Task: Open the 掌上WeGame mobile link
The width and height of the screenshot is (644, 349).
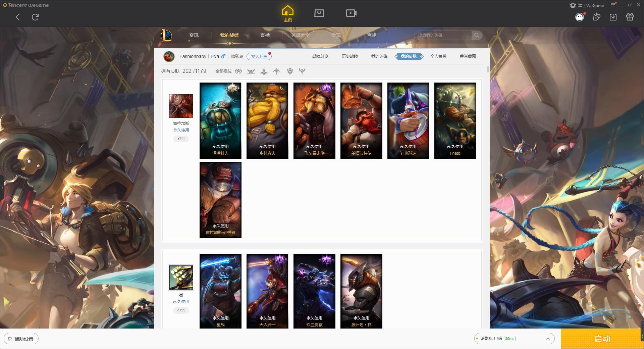Action: [x=587, y=5]
